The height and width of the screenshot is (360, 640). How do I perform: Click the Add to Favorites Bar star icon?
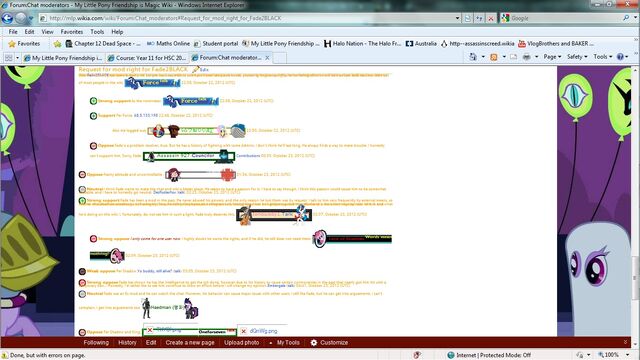point(57,43)
